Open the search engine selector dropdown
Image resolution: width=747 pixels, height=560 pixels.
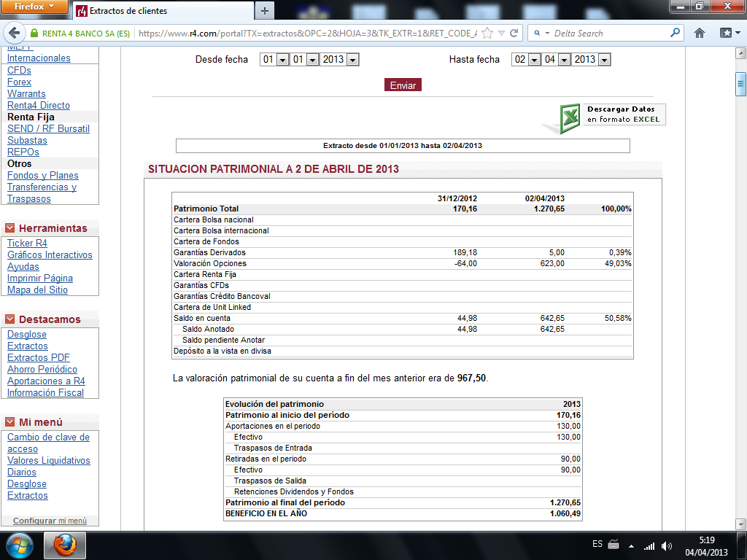(542, 34)
